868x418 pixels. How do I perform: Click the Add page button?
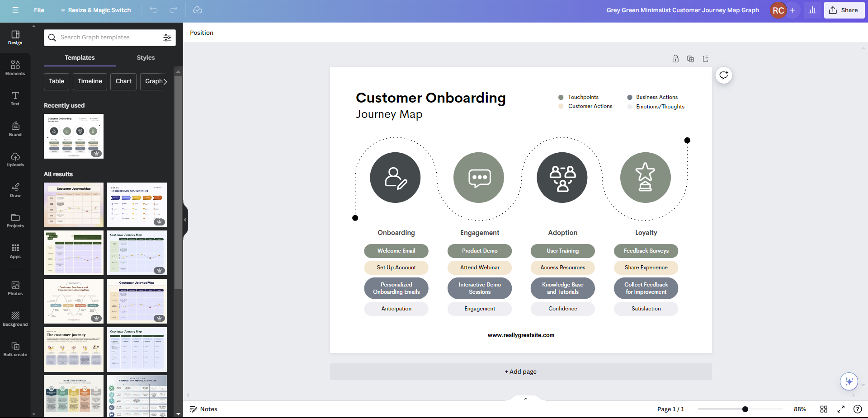tap(521, 372)
